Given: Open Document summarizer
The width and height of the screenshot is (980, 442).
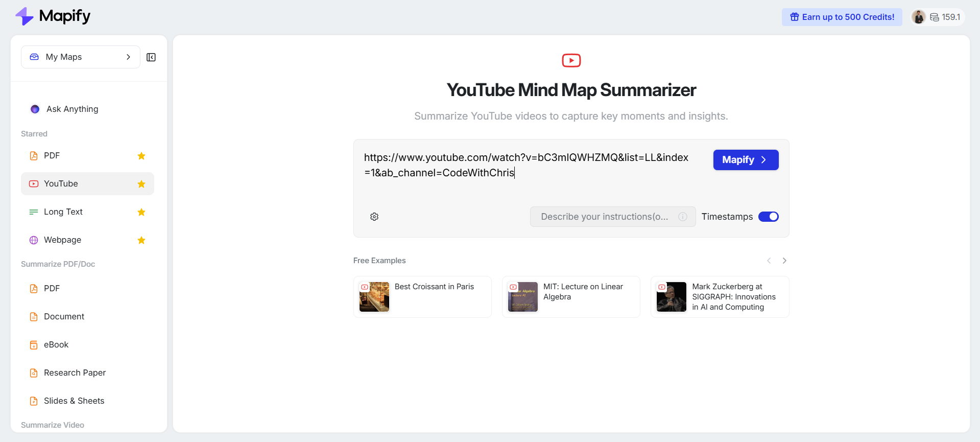Looking at the screenshot, I should (x=87, y=316).
